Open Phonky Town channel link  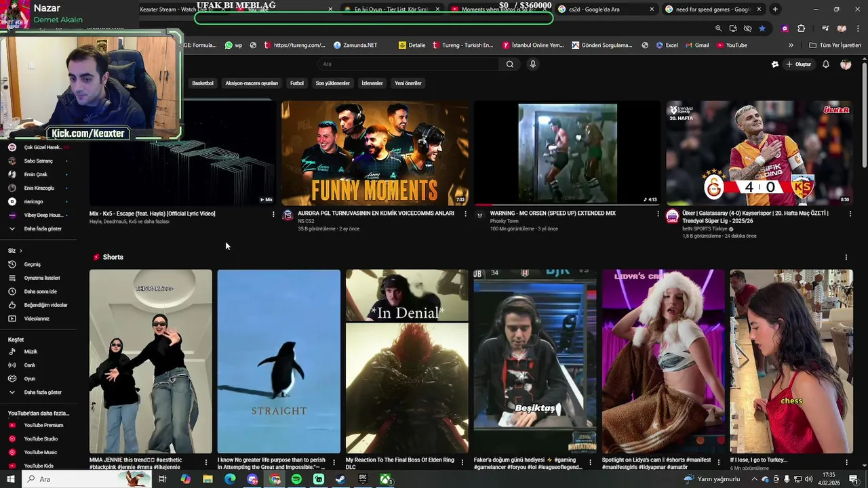coord(504,222)
